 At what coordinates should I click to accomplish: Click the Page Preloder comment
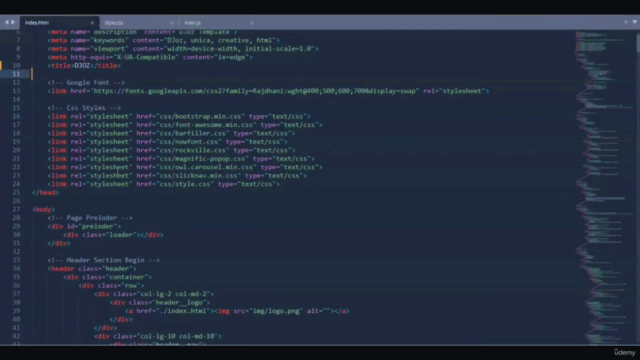[90, 218]
